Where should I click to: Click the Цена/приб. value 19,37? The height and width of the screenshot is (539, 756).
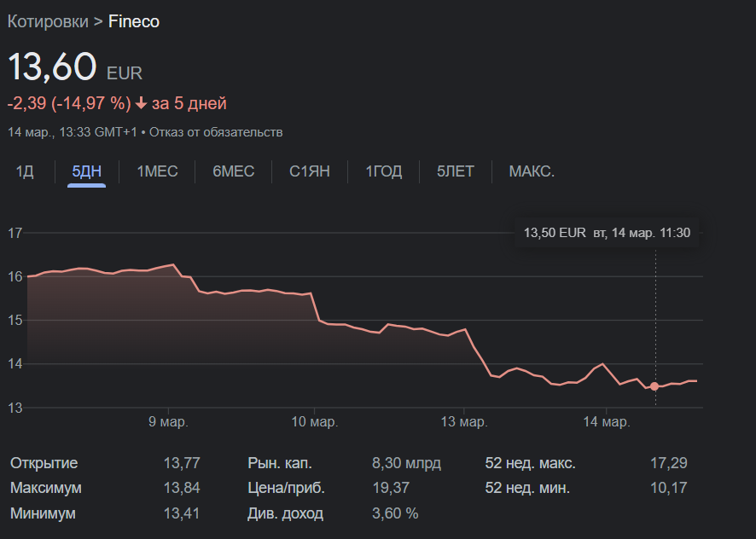(x=391, y=488)
